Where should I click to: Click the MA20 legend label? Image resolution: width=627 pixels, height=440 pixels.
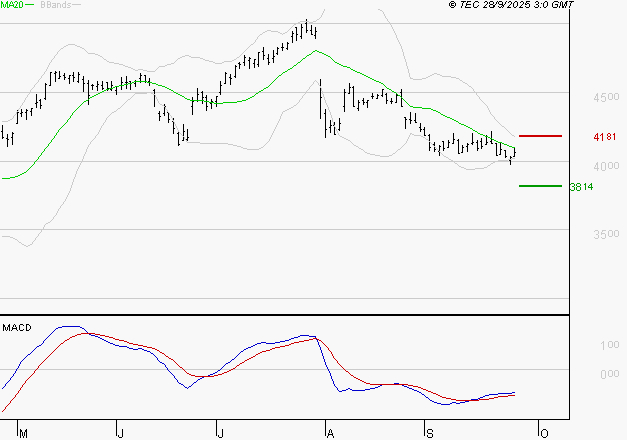coord(12,5)
